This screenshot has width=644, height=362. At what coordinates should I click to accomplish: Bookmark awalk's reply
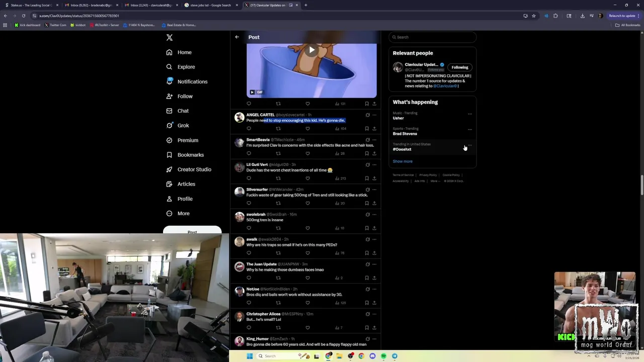(x=367, y=253)
